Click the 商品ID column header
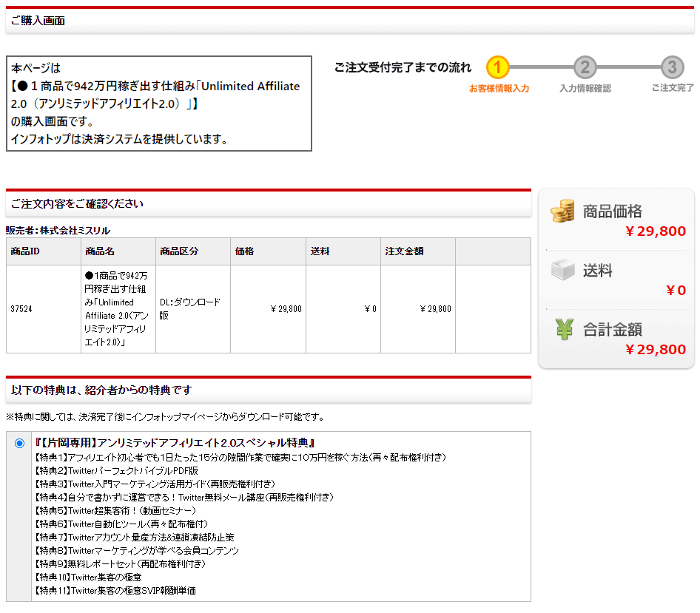The image size is (700, 613). coord(25,251)
